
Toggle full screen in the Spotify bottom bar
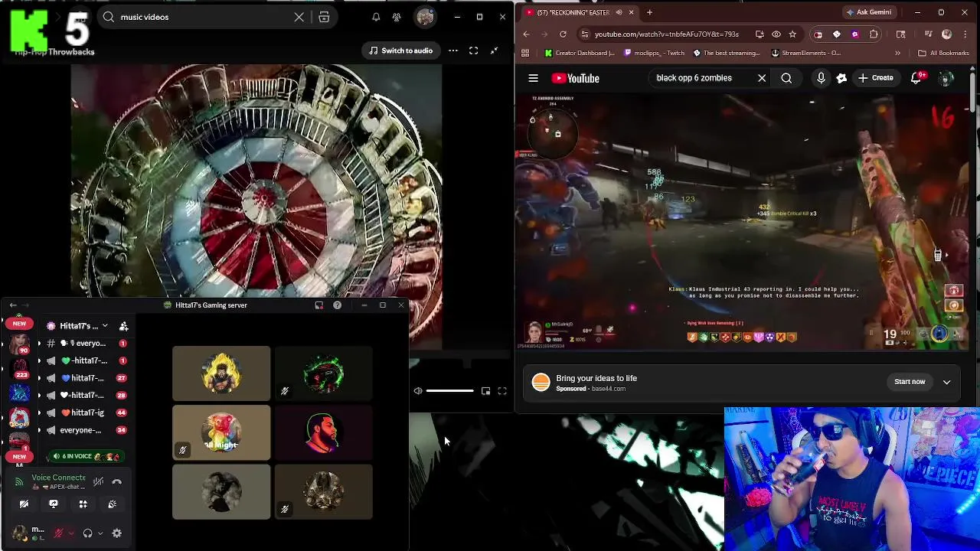coord(502,391)
